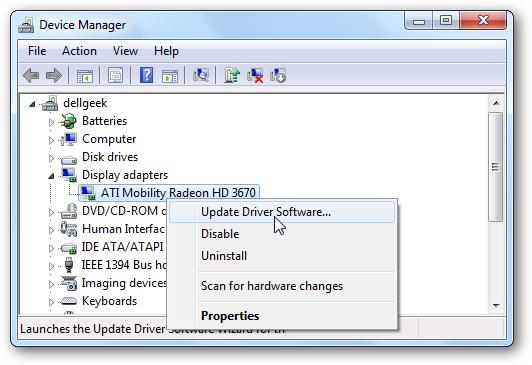Click the IEEE 1394 Bus icon
This screenshot has height=365, width=532.
click(69, 265)
